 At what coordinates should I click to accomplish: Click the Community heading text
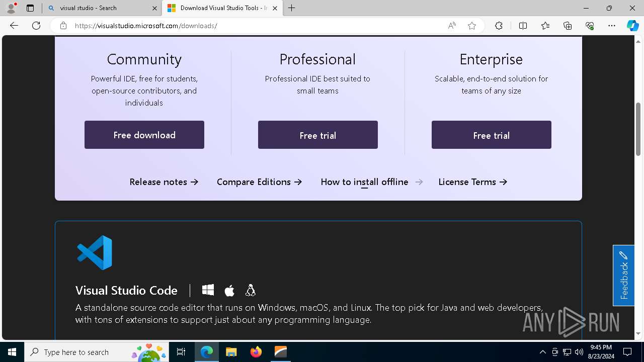144,59
